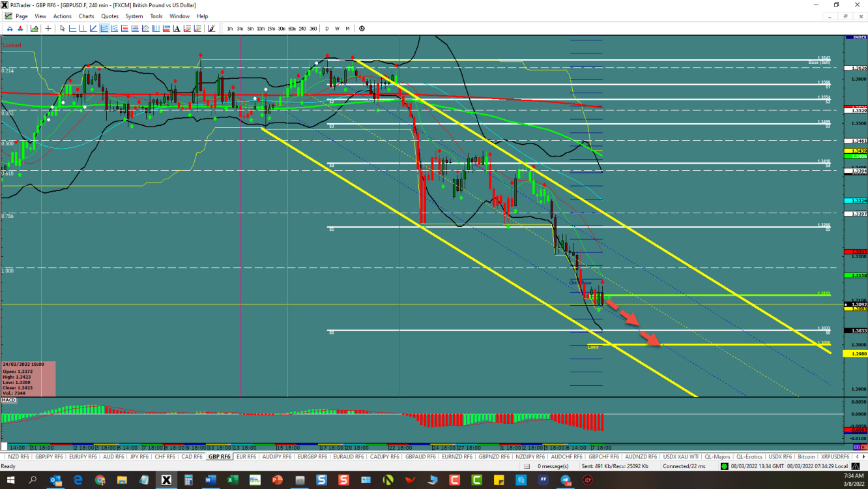Open Windows Start menu

pyautogui.click(x=11, y=480)
